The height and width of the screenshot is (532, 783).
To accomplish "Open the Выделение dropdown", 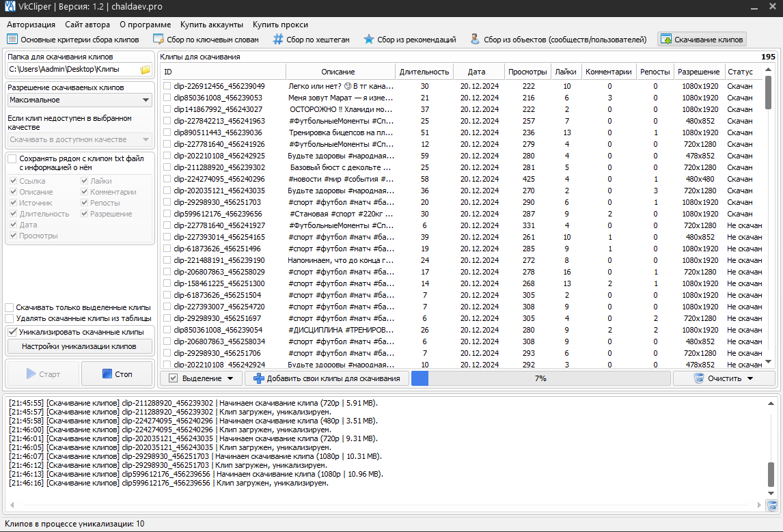I will point(201,378).
